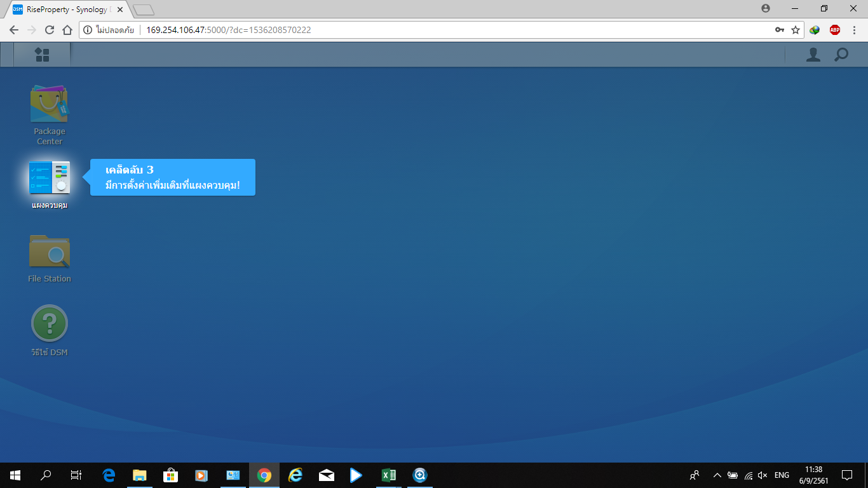The width and height of the screenshot is (868, 488).
Task: Click the เคล็ดลับ 3 tip bubble
Action: [173, 177]
